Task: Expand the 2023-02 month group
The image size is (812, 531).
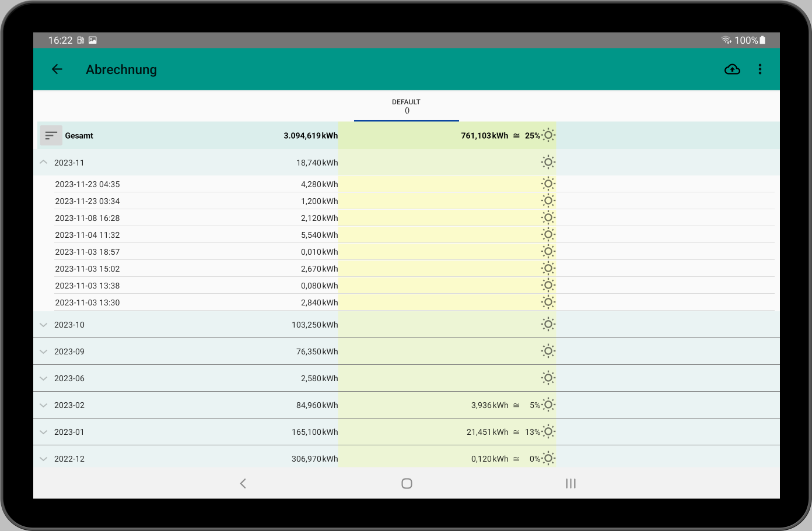Action: pos(44,405)
